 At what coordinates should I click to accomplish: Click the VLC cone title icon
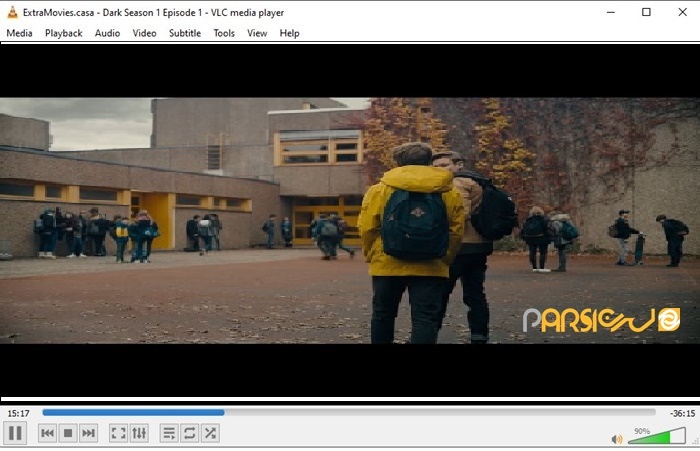12,13
